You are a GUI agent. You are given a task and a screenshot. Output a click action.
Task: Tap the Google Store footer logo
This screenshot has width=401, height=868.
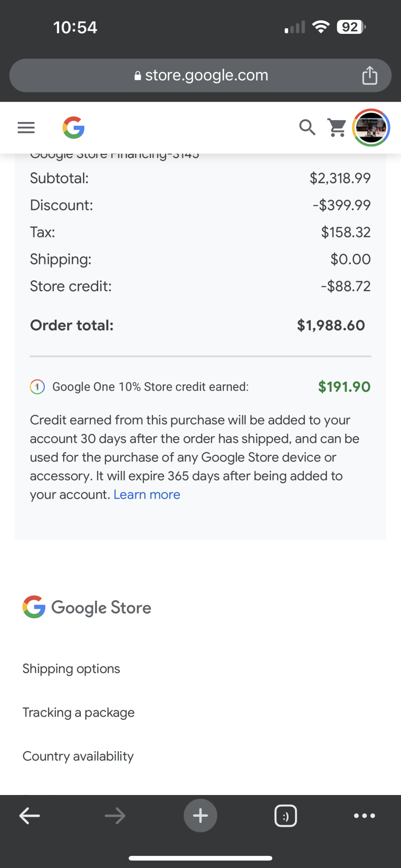(87, 607)
